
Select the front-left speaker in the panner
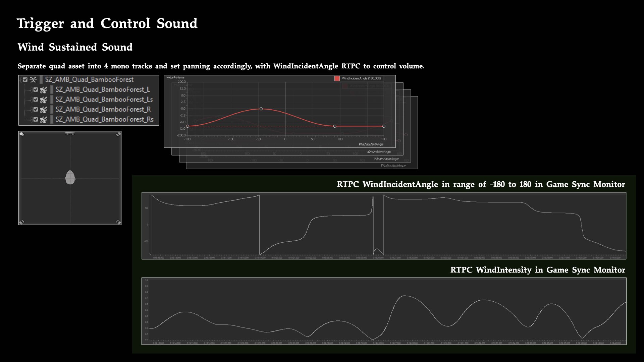click(x=22, y=134)
